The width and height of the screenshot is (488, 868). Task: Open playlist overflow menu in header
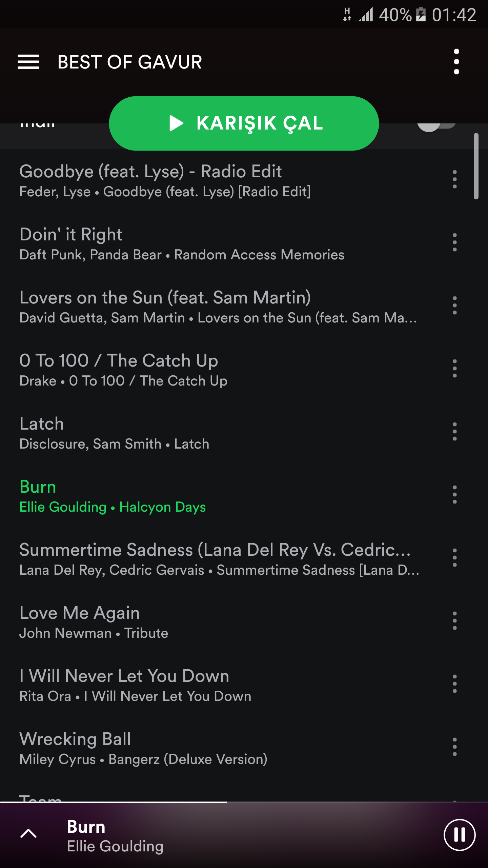(x=456, y=62)
